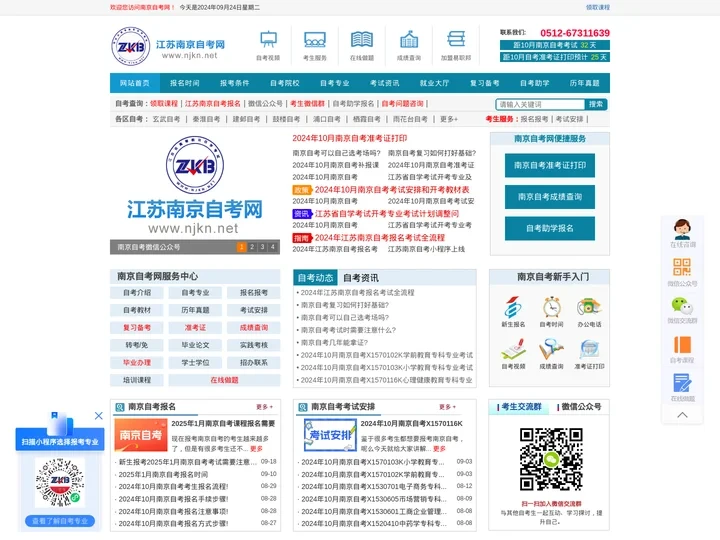
Task: Click 毕业论文 in service center grid
Action: pyautogui.click(x=195, y=345)
